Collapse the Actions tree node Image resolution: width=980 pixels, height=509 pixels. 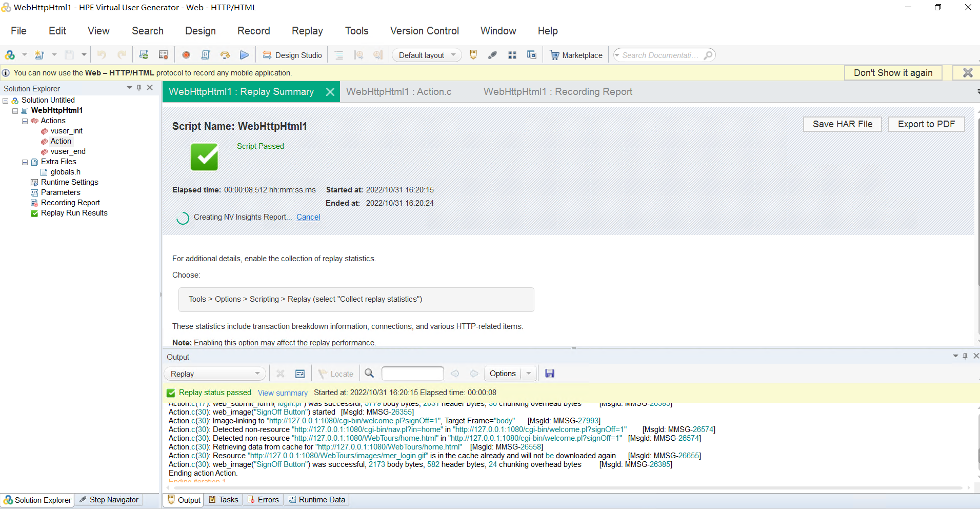tap(25, 121)
